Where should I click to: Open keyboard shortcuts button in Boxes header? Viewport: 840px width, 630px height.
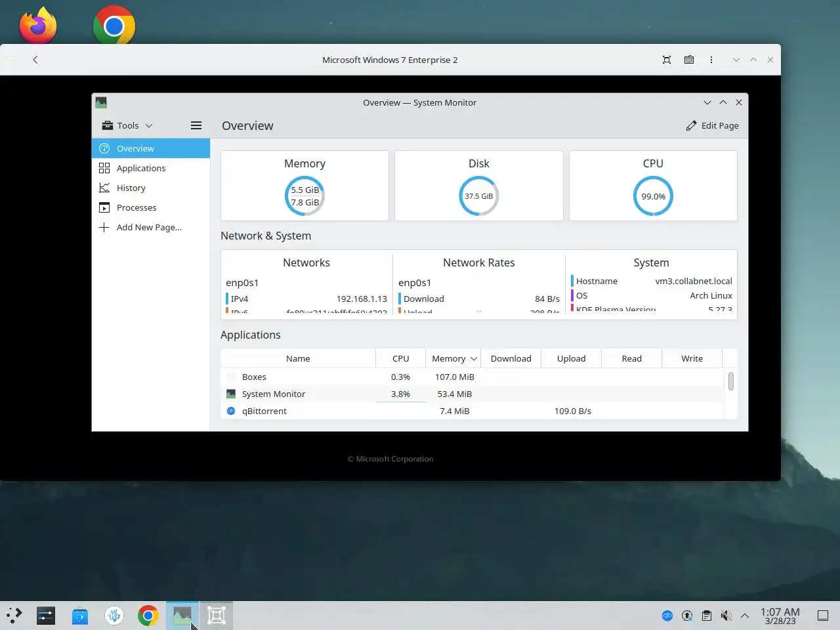(689, 60)
